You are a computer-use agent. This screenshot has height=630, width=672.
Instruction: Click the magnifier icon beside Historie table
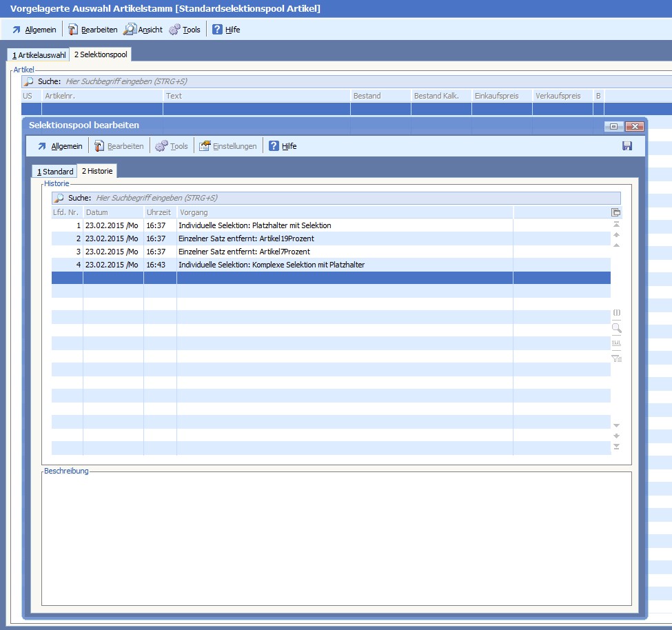(x=616, y=328)
